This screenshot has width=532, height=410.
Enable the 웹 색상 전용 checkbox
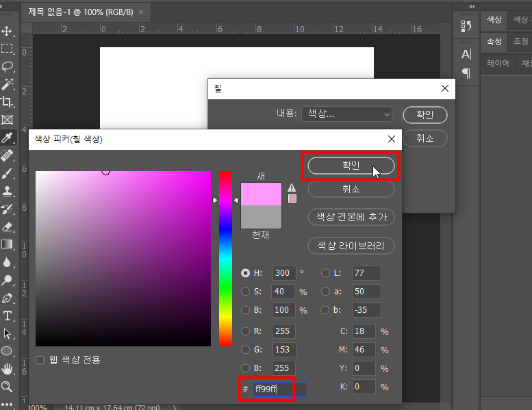click(40, 359)
